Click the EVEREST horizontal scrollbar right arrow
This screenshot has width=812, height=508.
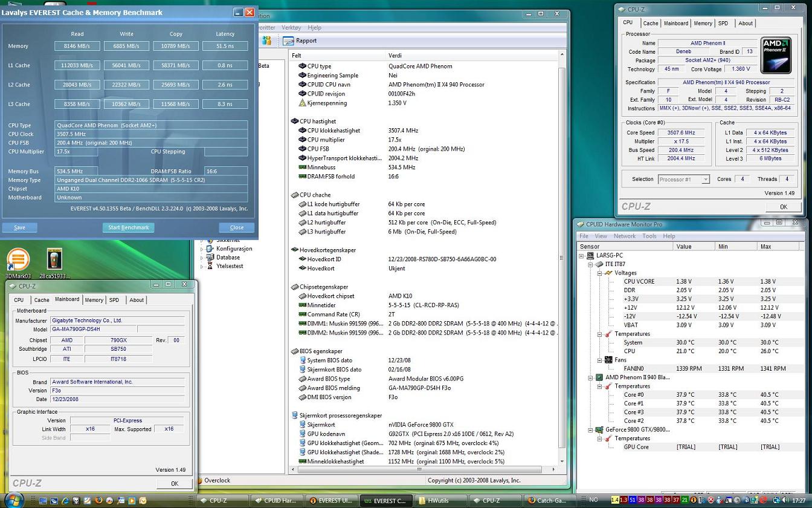pos(553,469)
